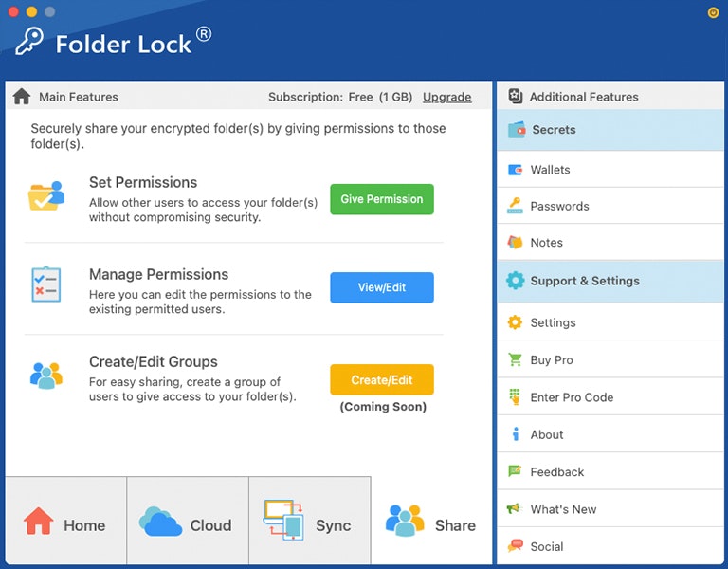
Task: Click the What's New megaphone icon
Action: coord(515,508)
